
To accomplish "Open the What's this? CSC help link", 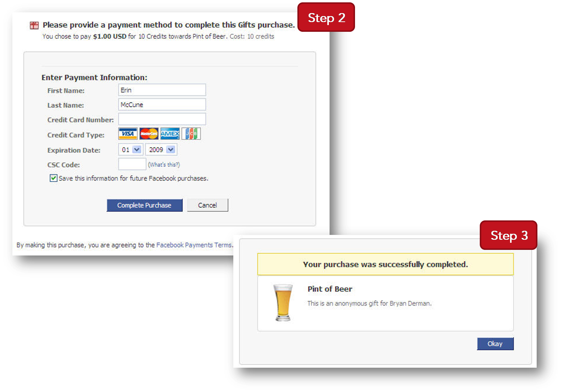I will click(164, 165).
